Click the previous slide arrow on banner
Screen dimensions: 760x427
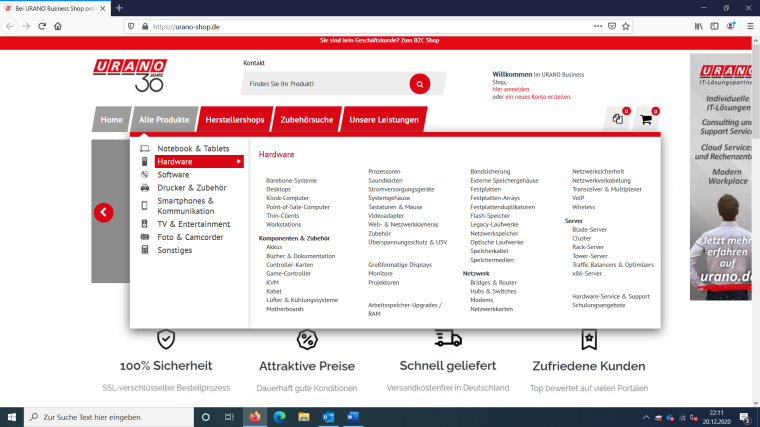click(x=104, y=212)
